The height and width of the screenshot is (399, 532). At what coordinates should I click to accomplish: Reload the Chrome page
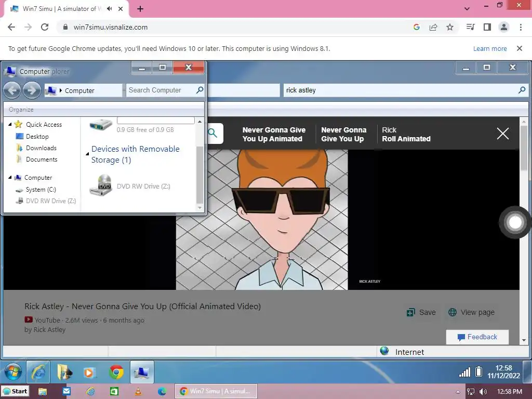pyautogui.click(x=45, y=27)
